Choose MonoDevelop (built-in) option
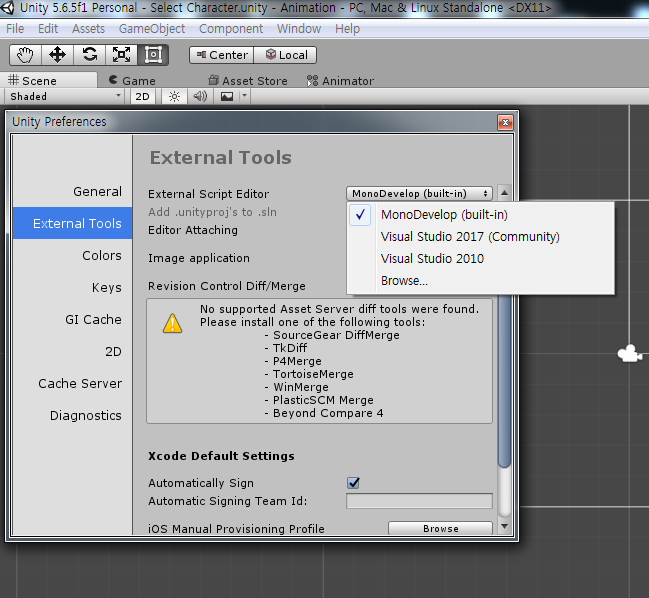 (x=480, y=215)
